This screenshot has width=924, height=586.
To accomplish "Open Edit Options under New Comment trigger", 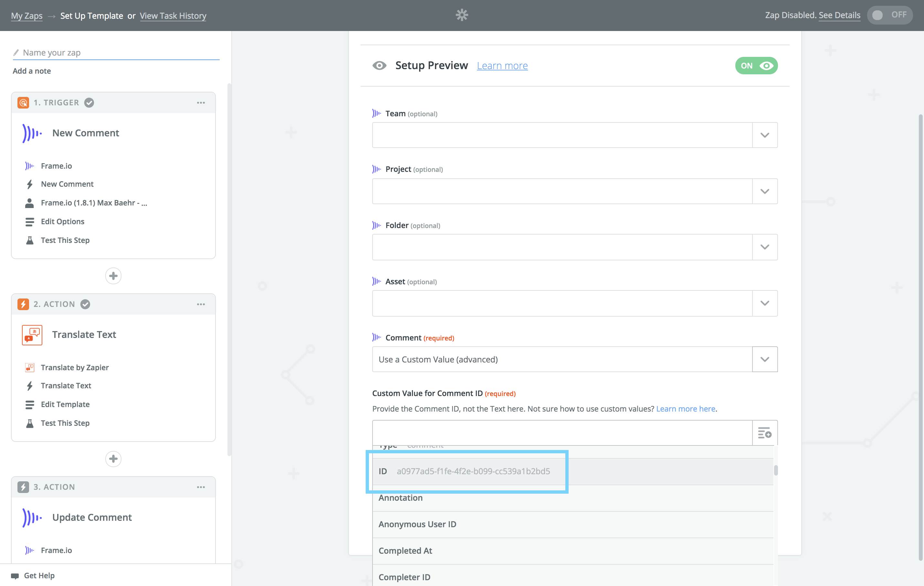I will [x=63, y=221].
